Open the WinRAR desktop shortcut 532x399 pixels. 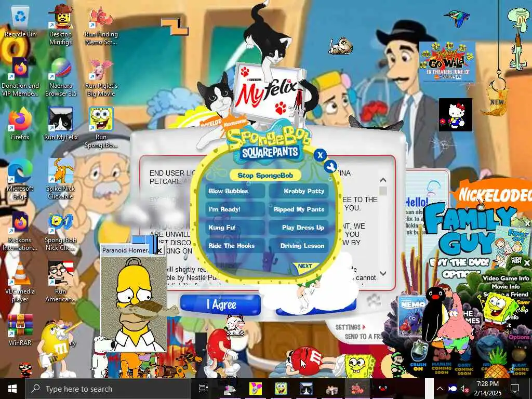(20, 329)
